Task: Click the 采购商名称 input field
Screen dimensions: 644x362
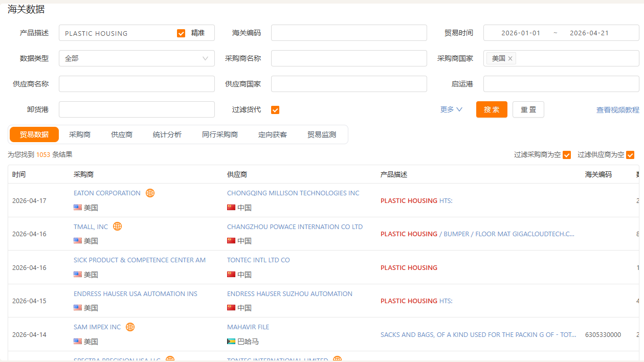Action: 349,58
